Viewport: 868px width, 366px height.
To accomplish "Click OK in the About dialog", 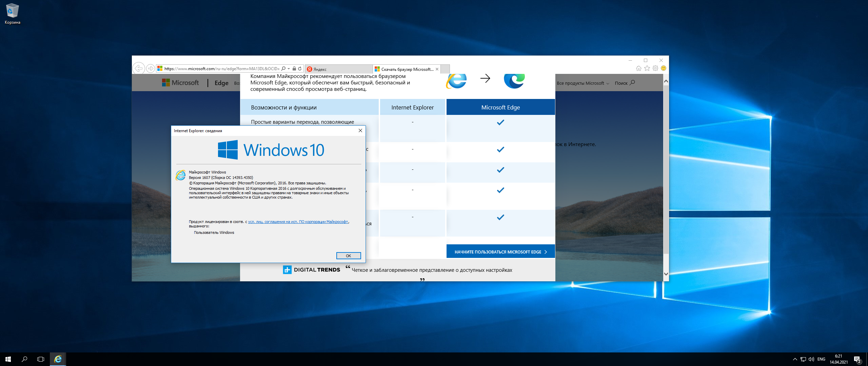I will [x=349, y=256].
